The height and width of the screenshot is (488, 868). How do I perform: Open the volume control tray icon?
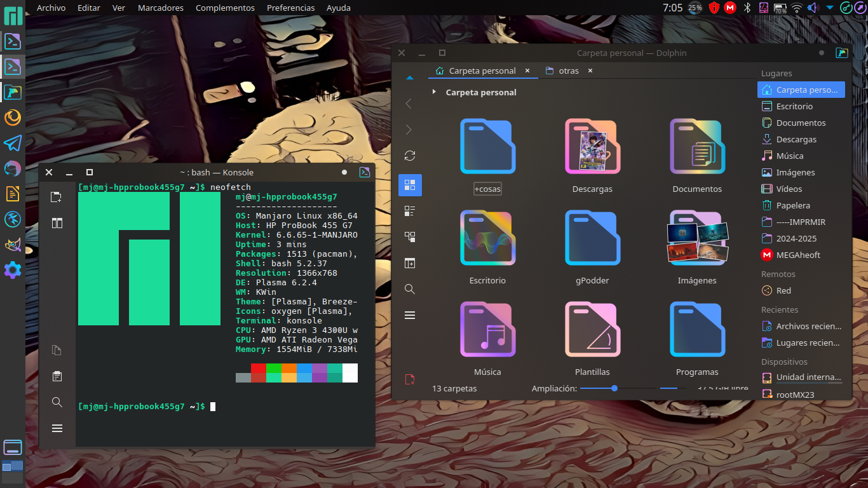pos(813,8)
